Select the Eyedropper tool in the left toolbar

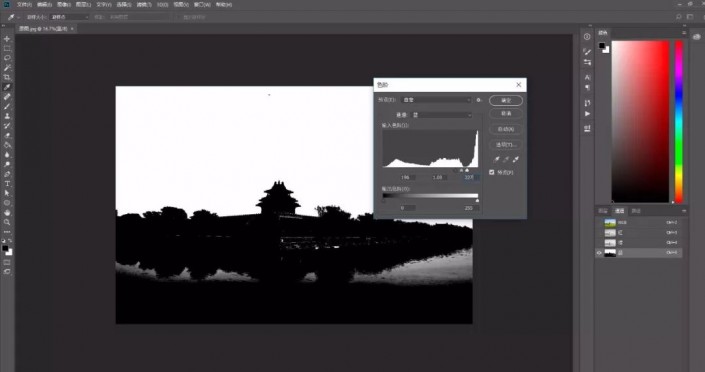point(7,87)
